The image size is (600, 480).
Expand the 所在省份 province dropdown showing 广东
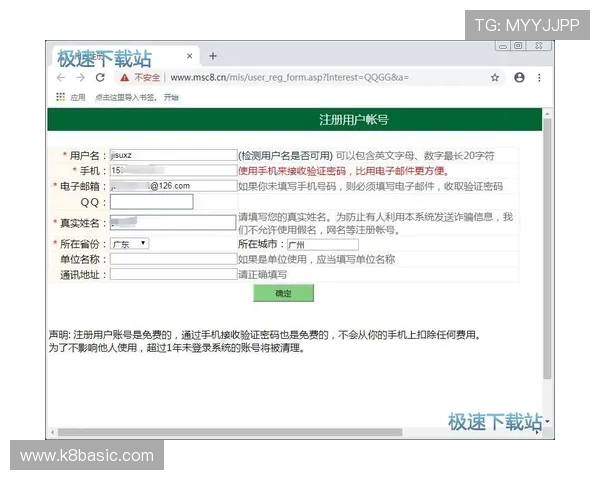click(x=129, y=244)
